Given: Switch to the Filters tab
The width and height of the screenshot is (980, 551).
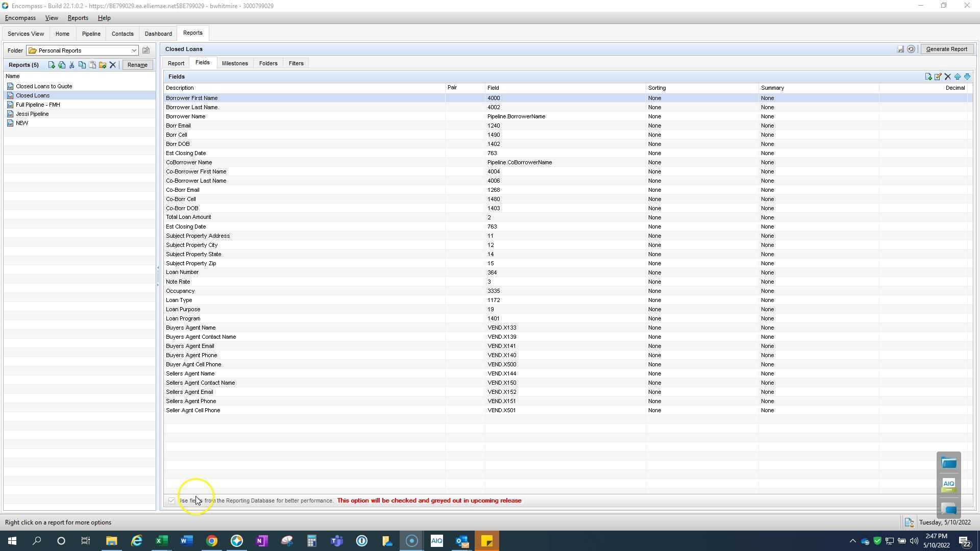Looking at the screenshot, I should coord(296,63).
